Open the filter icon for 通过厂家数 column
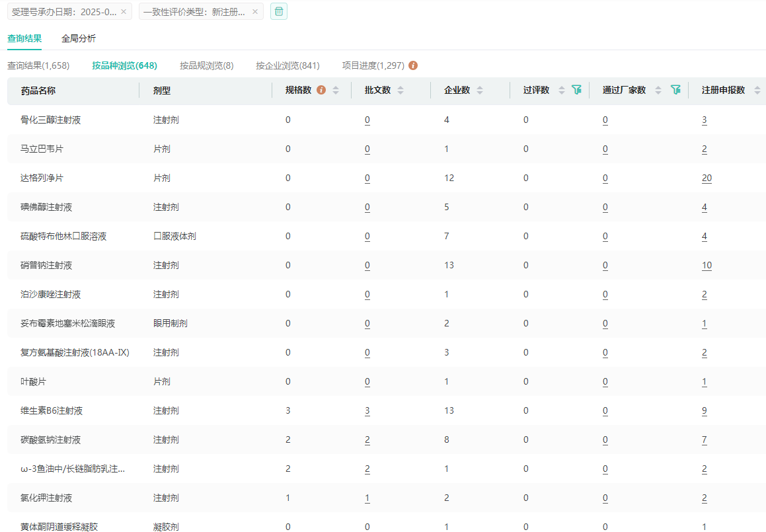The image size is (766, 532). (675, 90)
